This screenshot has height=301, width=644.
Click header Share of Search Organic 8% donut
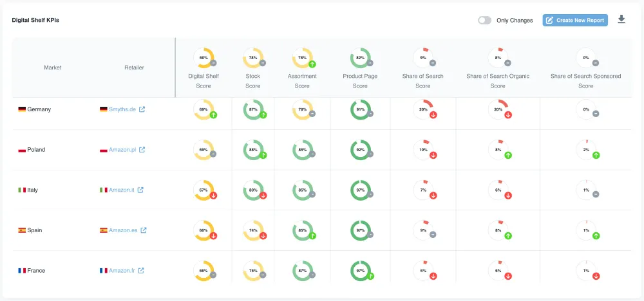(x=498, y=58)
